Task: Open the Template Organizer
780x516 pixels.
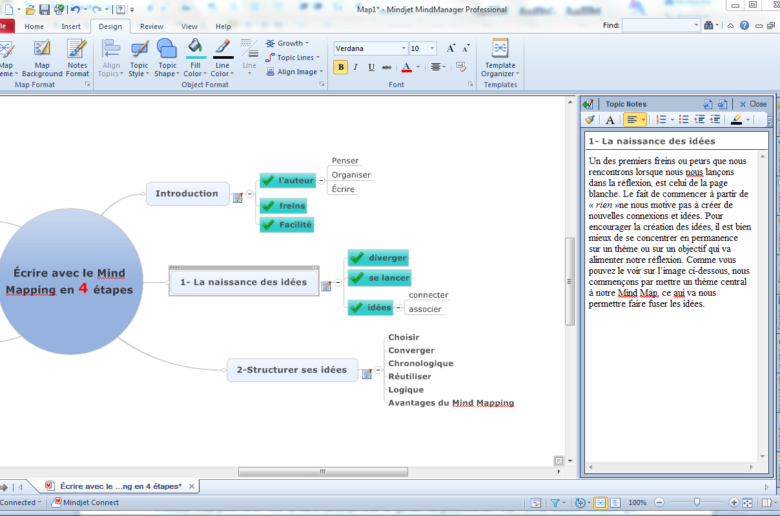Action: 499,58
